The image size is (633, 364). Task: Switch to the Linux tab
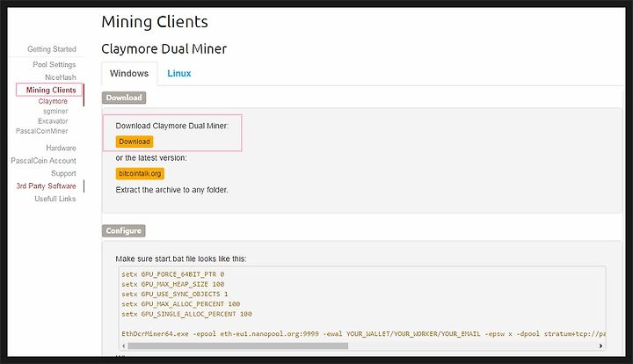click(x=179, y=74)
